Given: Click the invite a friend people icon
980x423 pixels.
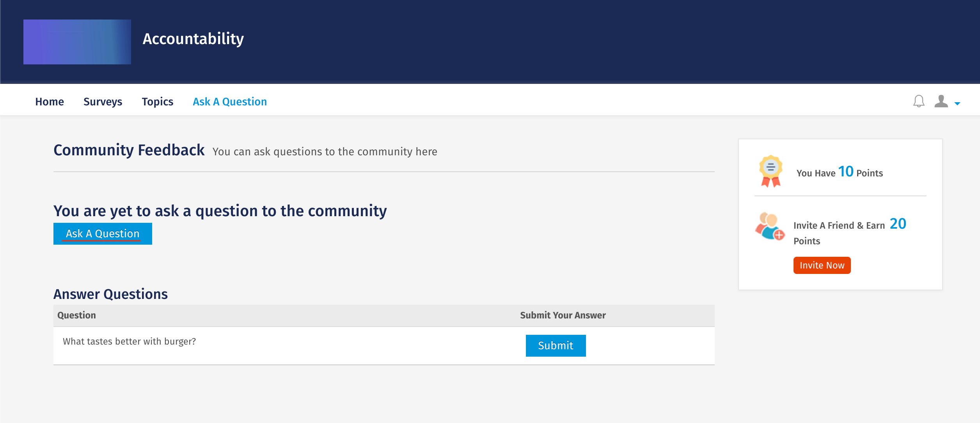Looking at the screenshot, I should click(x=769, y=226).
